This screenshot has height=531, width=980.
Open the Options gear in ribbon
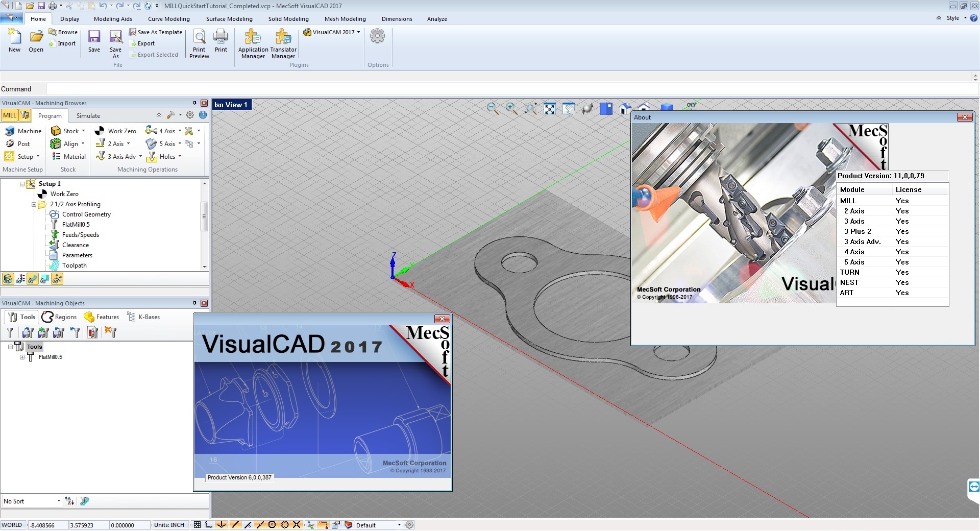pos(377,36)
